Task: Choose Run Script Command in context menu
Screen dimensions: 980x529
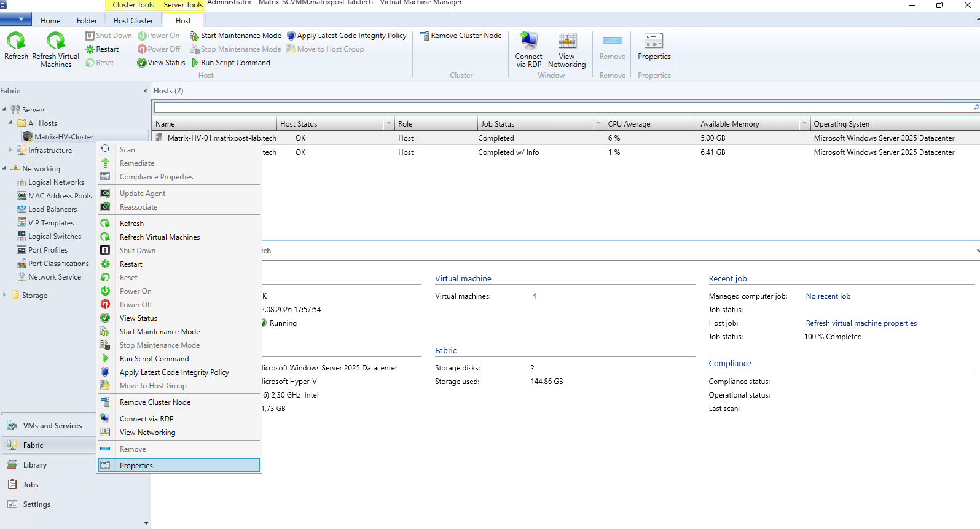Action: coord(179,359)
